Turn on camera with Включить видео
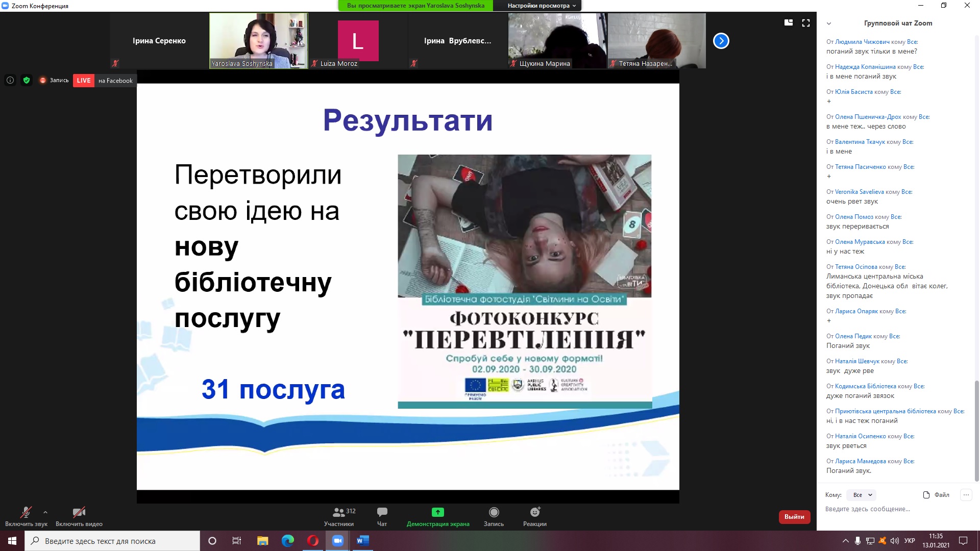The image size is (980, 551). tap(79, 516)
